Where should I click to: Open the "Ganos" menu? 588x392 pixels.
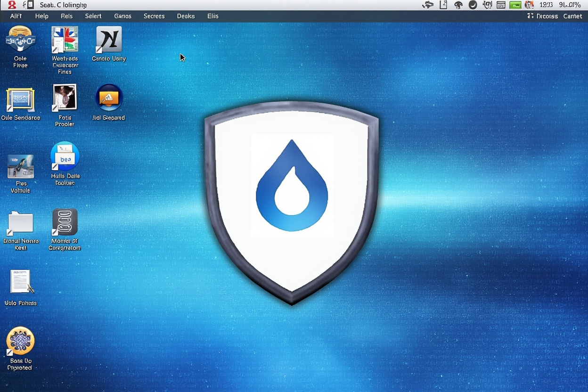tap(123, 16)
